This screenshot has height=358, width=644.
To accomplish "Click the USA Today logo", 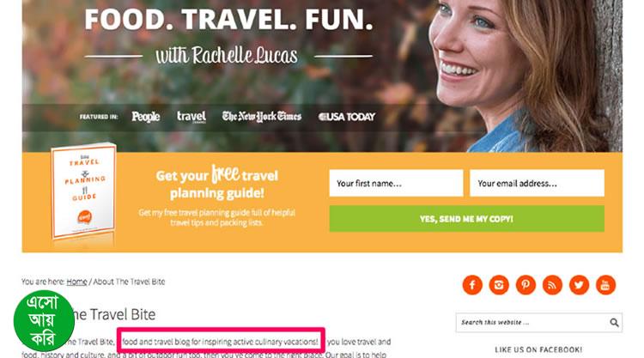I will [x=347, y=117].
